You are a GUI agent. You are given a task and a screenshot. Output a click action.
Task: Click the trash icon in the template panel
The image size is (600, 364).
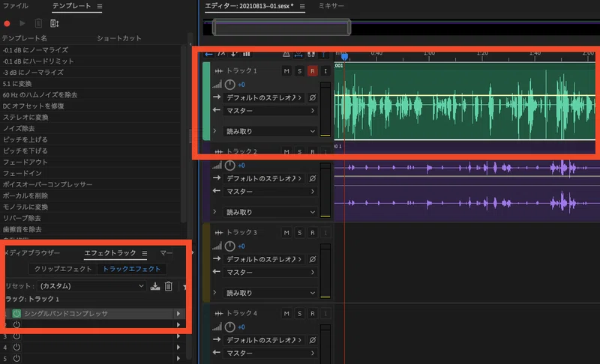point(38,24)
